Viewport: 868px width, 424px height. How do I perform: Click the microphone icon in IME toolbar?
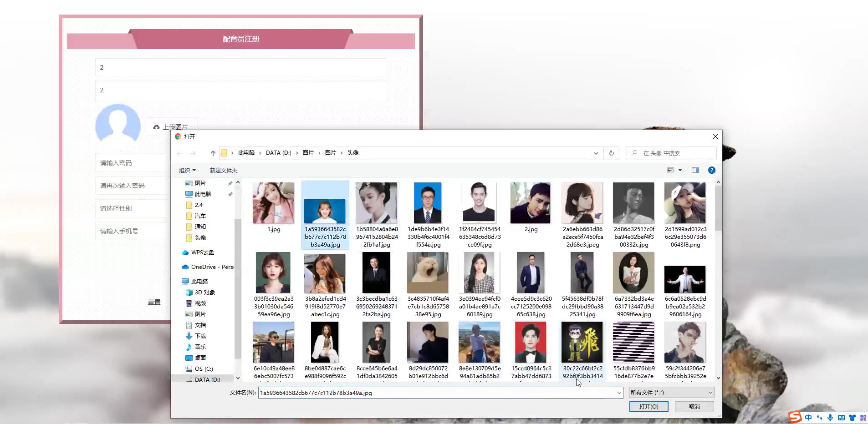point(830,418)
